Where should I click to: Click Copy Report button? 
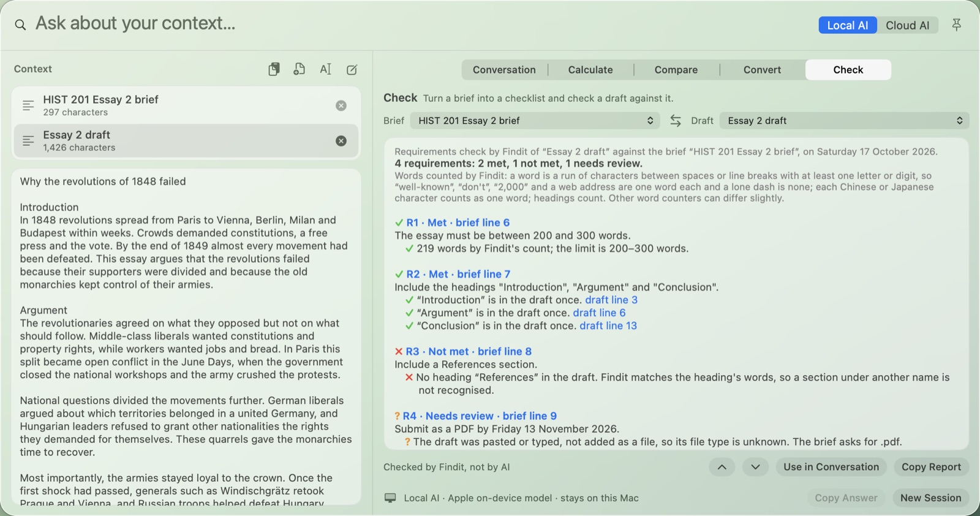pos(931,467)
